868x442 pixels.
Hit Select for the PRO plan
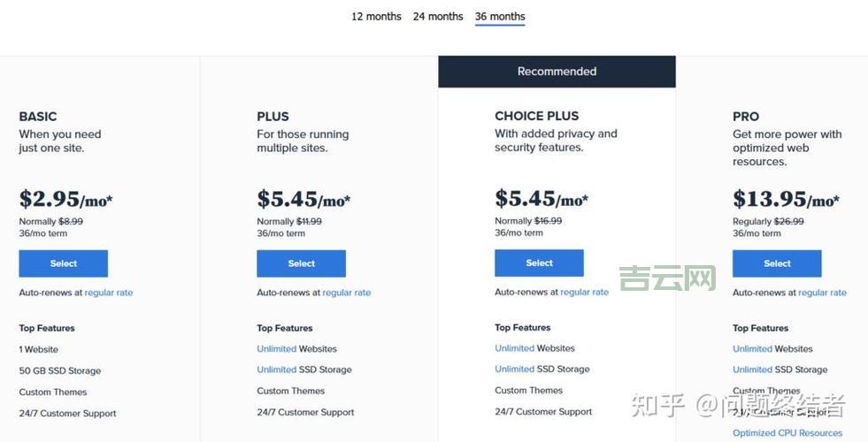click(x=777, y=263)
